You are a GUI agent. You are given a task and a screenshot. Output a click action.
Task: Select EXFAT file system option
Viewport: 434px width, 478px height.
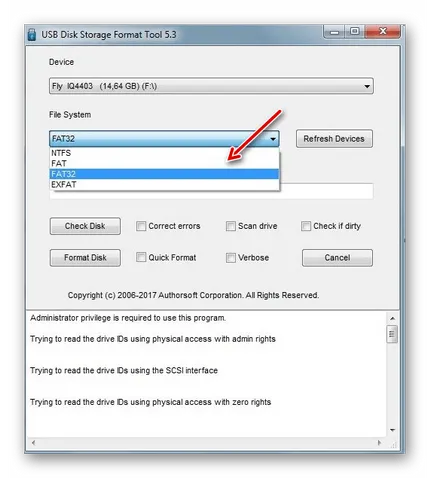click(x=164, y=185)
